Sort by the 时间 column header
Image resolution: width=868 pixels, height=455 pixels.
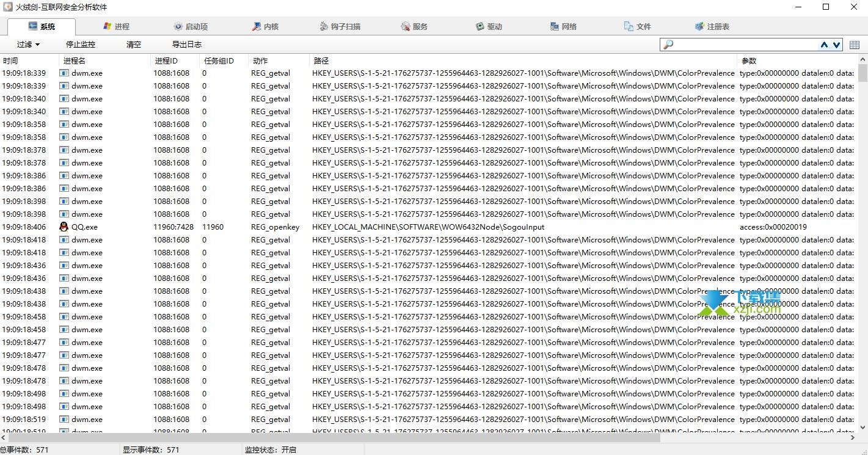(29, 60)
